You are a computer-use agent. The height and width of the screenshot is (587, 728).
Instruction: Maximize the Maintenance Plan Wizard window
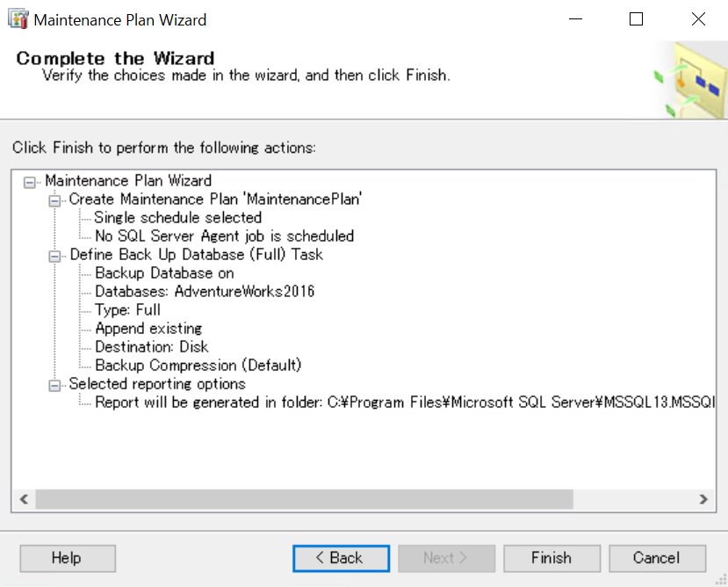(636, 19)
